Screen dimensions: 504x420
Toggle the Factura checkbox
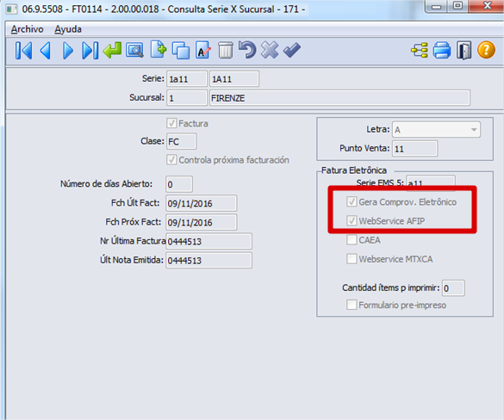click(x=171, y=123)
